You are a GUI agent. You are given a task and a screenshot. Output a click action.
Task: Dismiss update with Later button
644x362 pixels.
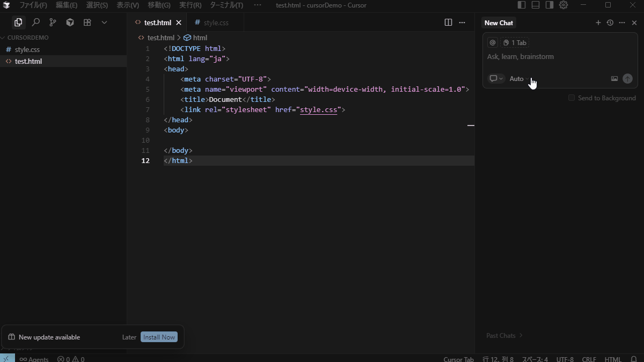[129, 337]
